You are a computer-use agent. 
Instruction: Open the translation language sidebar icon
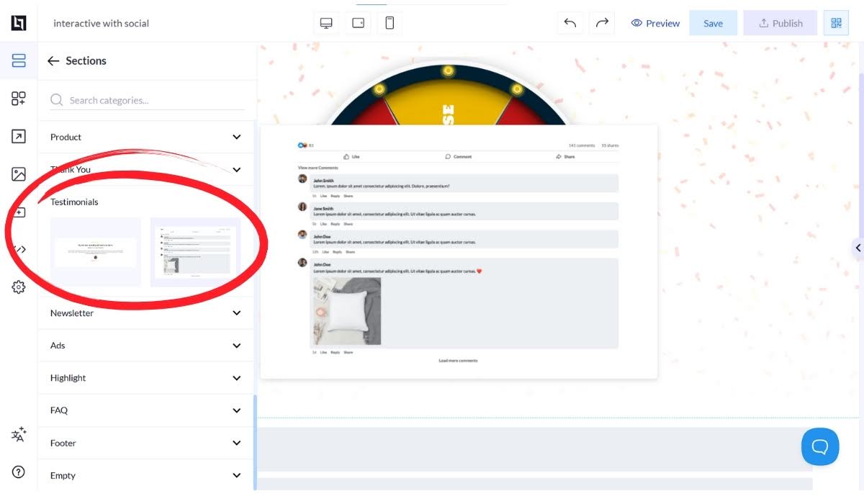19,435
